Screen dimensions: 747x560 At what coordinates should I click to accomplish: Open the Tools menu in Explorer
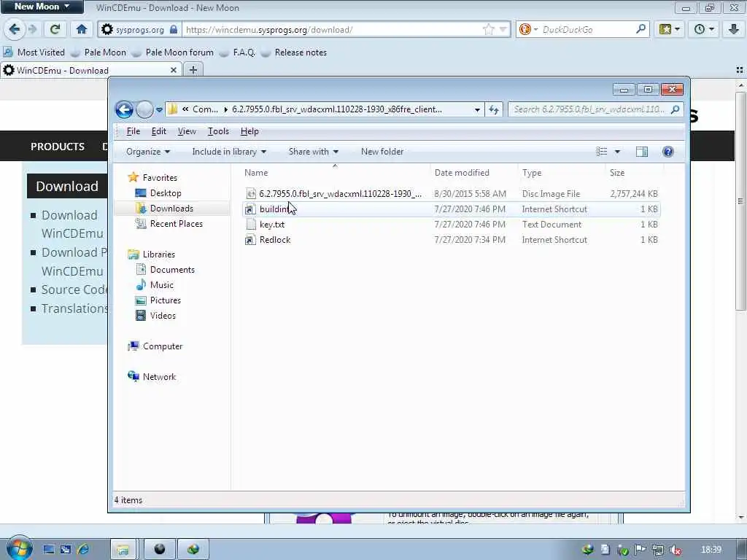218,131
